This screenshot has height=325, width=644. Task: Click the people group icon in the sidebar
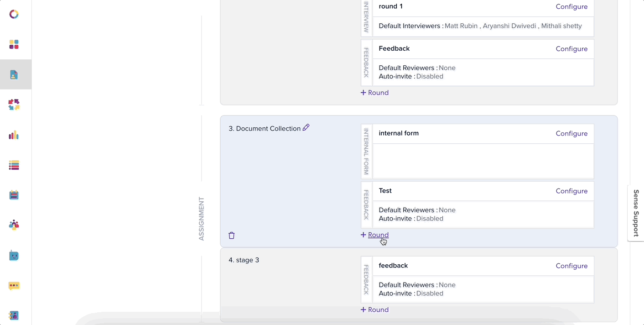pos(14,225)
